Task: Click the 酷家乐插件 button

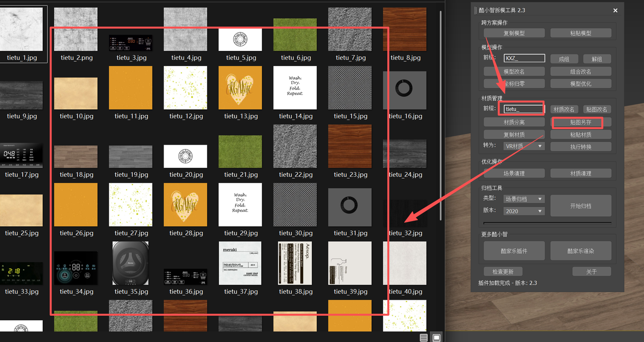Action: [514, 250]
